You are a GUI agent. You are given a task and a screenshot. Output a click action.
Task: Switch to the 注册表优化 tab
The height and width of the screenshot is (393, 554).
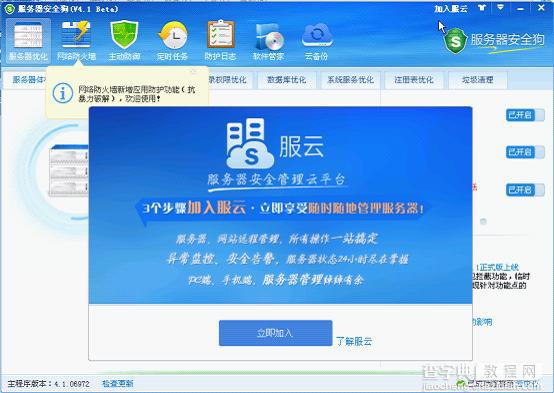414,80
